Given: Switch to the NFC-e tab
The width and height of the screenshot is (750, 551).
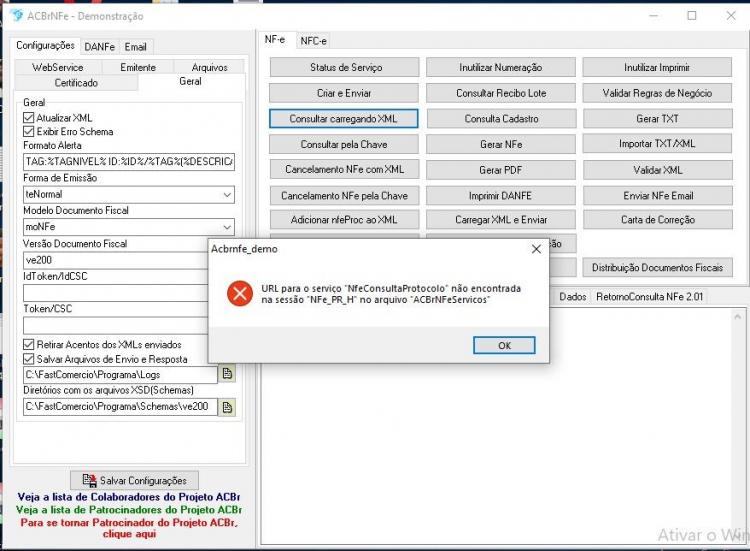Looking at the screenshot, I should (x=313, y=41).
